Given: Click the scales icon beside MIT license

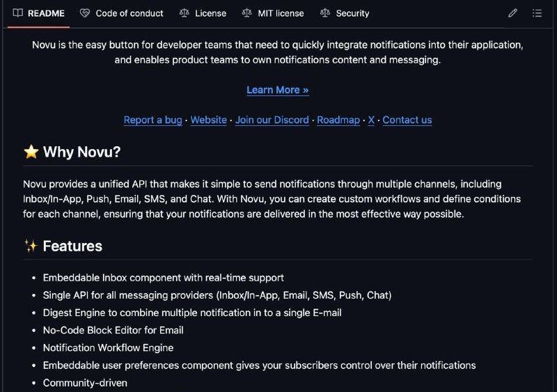Looking at the screenshot, I should point(247,13).
